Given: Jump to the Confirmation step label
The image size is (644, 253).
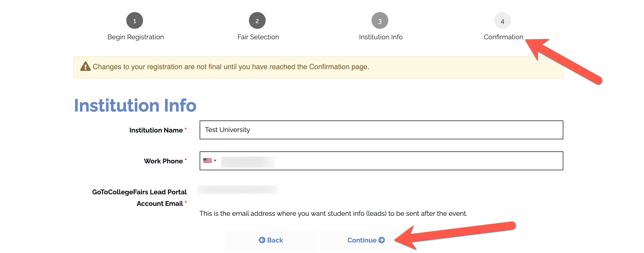Looking at the screenshot, I should pos(503,37).
